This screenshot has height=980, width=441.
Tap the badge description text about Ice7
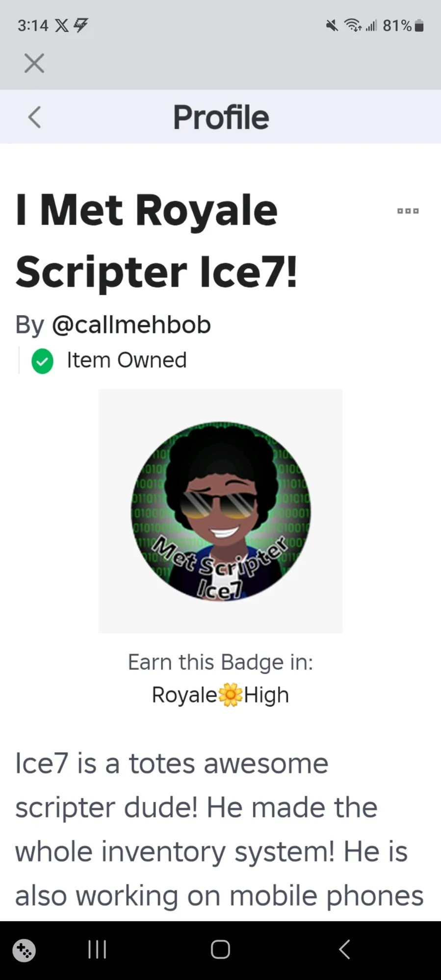click(x=219, y=829)
